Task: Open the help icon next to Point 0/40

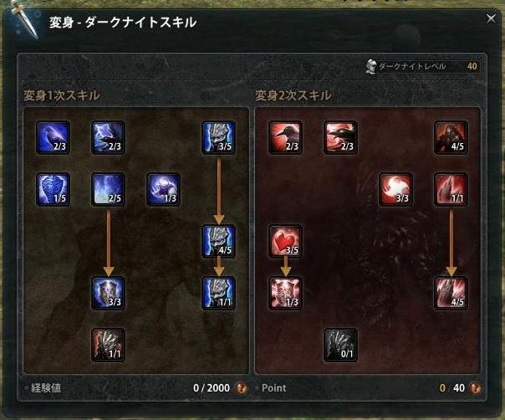Action: [x=475, y=387]
